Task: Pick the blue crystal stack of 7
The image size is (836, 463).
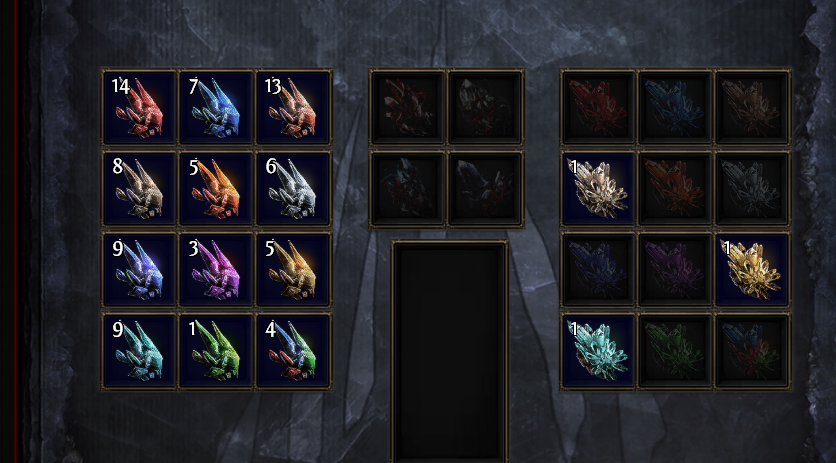Action: pyautogui.click(x=216, y=107)
